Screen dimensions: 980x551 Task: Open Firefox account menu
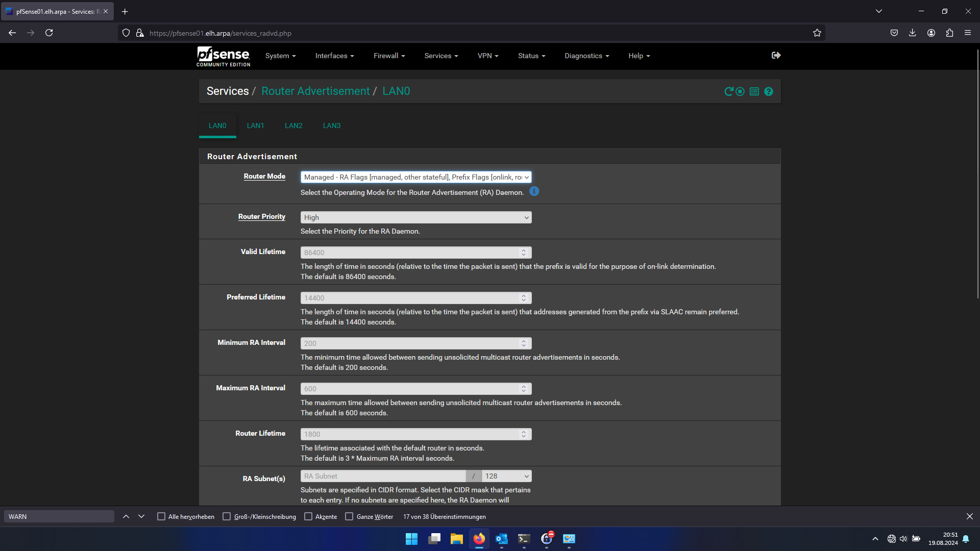click(931, 33)
